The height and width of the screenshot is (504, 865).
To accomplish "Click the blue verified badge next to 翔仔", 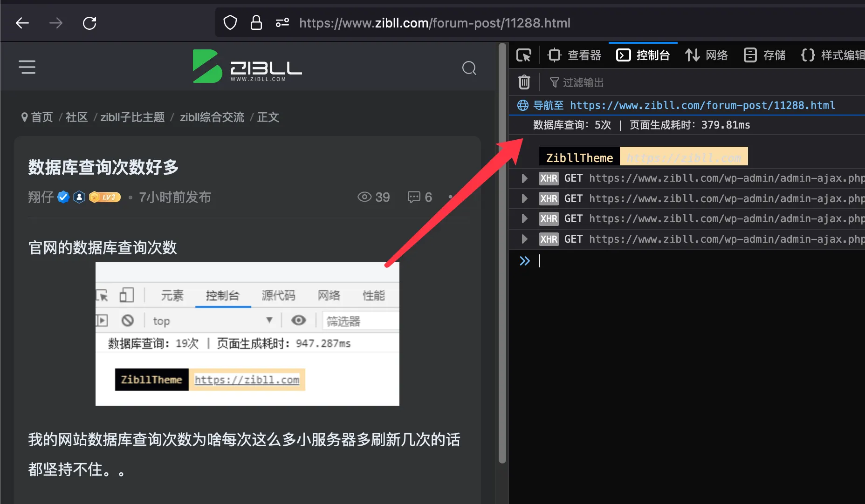I will (x=63, y=197).
